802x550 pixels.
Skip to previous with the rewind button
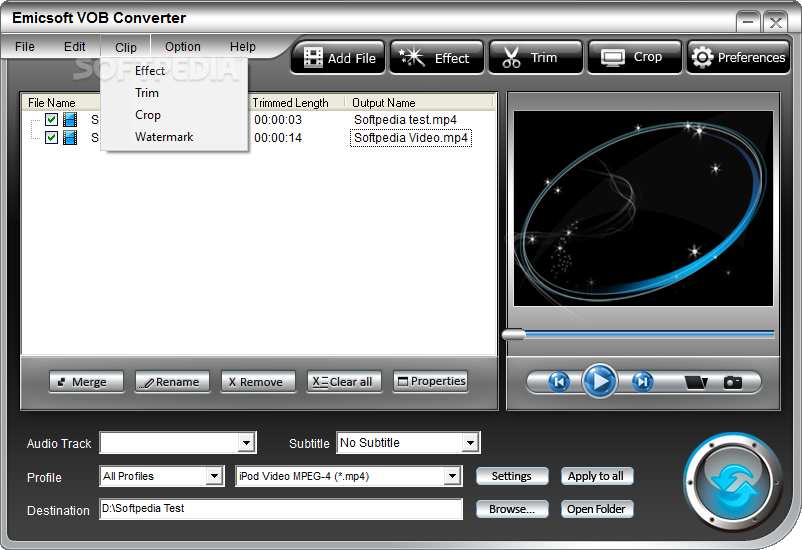click(x=559, y=382)
